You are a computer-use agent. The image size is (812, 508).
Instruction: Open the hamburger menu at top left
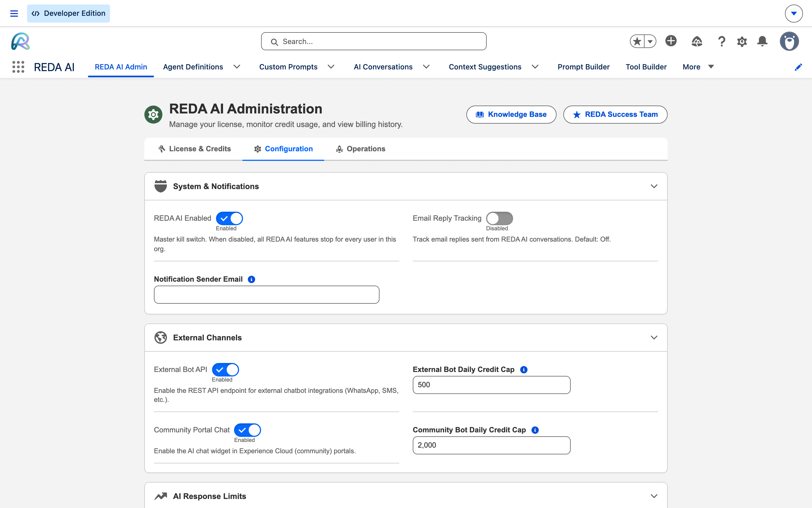tap(14, 14)
